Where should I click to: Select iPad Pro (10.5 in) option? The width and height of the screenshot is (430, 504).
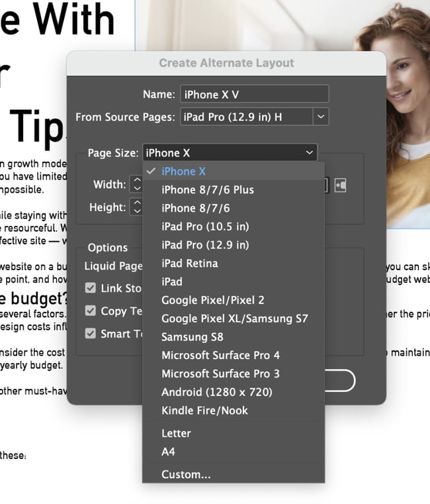tap(205, 227)
